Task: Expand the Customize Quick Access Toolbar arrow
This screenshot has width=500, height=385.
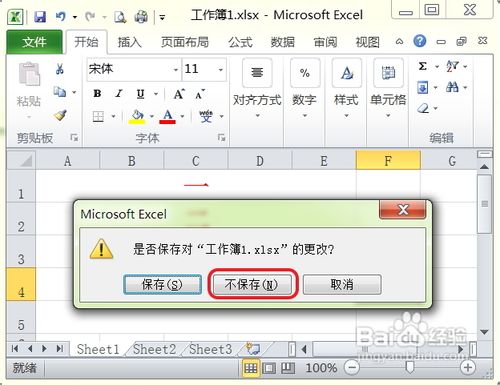Action: click(162, 17)
